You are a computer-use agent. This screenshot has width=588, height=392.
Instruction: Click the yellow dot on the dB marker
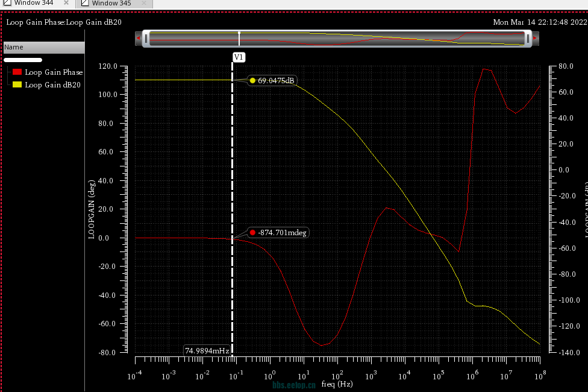(252, 80)
